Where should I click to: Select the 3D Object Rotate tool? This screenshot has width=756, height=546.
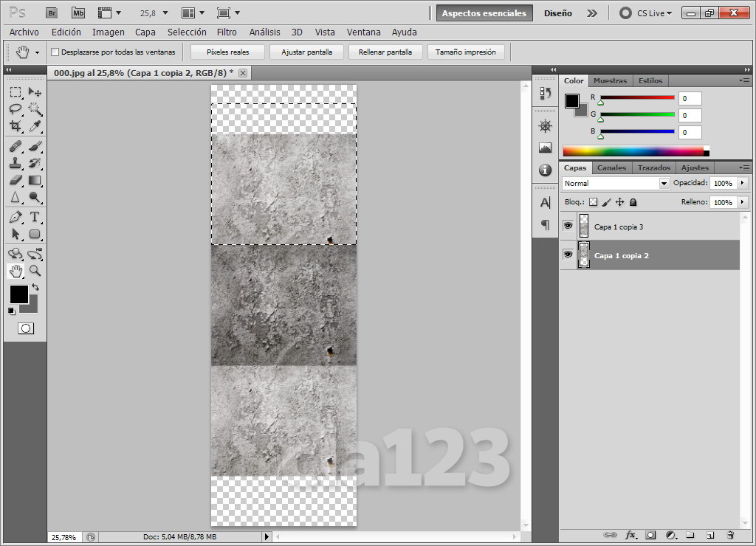tap(16, 254)
